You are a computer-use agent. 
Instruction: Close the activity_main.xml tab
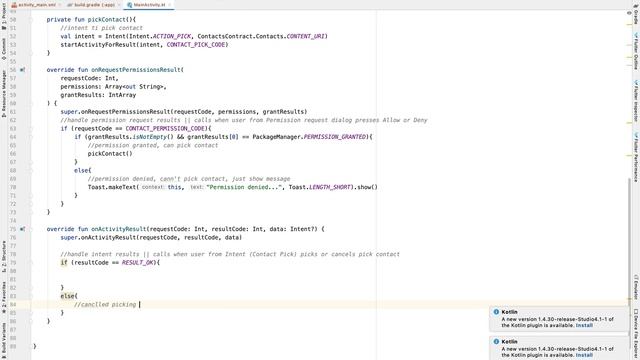[60, 5]
